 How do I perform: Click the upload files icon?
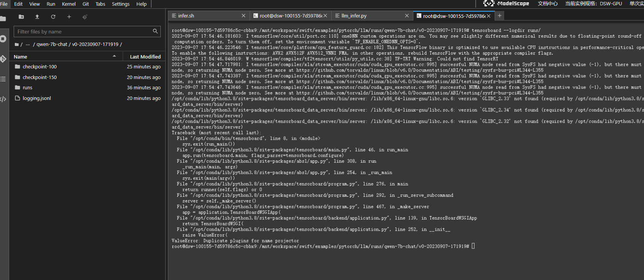[x=37, y=17]
